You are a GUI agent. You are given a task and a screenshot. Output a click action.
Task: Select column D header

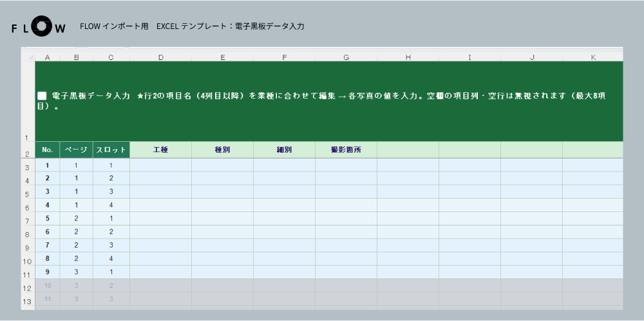pos(160,57)
